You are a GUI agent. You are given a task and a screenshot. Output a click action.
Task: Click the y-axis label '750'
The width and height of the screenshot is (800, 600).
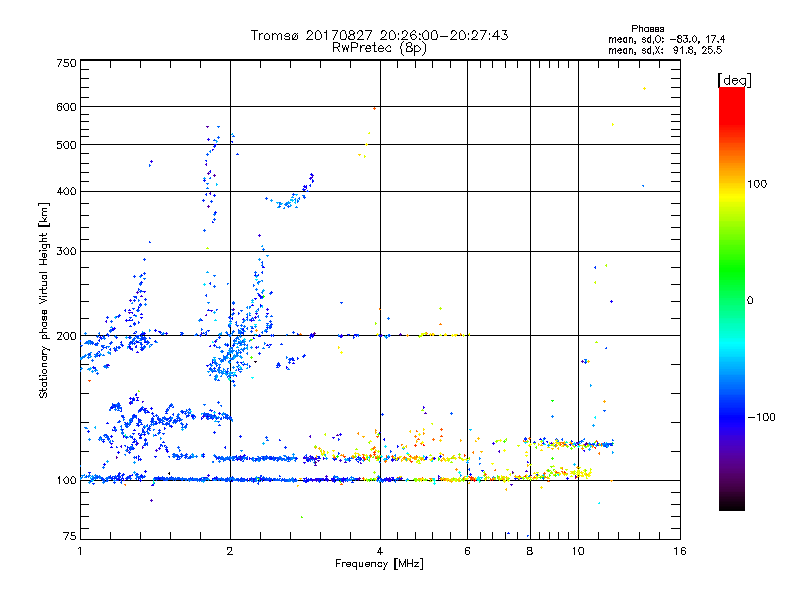click(66, 63)
